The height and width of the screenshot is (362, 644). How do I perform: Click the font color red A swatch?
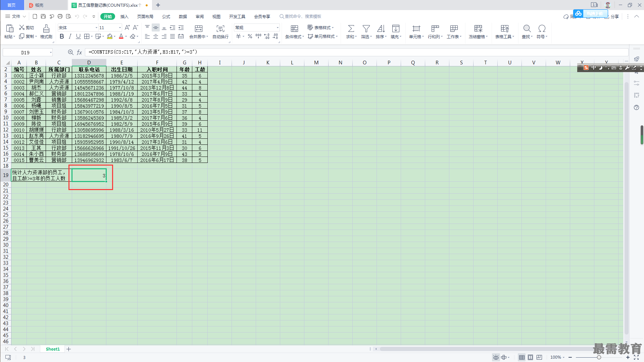[x=121, y=36]
